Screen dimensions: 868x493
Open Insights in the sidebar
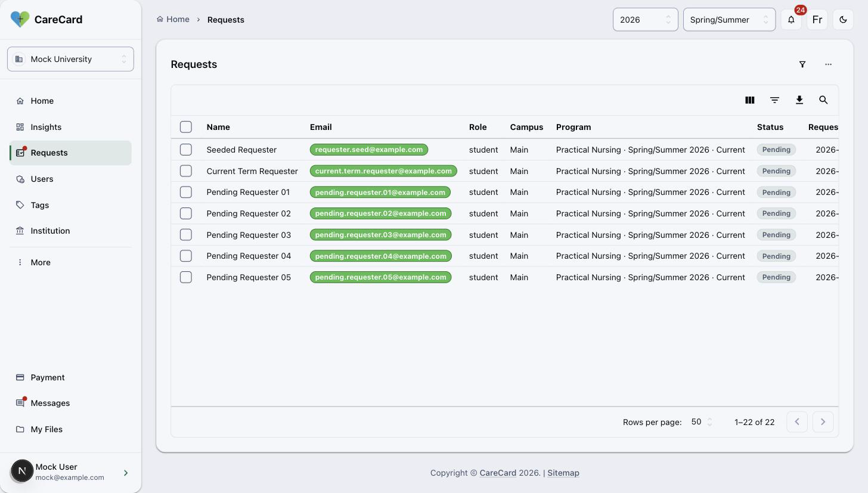click(70, 127)
